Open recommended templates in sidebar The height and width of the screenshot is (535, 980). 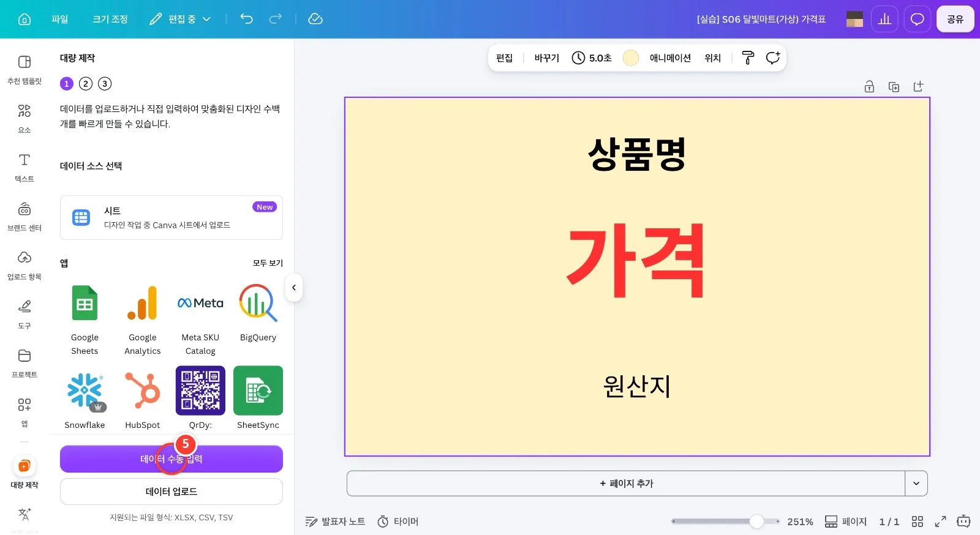pyautogui.click(x=24, y=69)
